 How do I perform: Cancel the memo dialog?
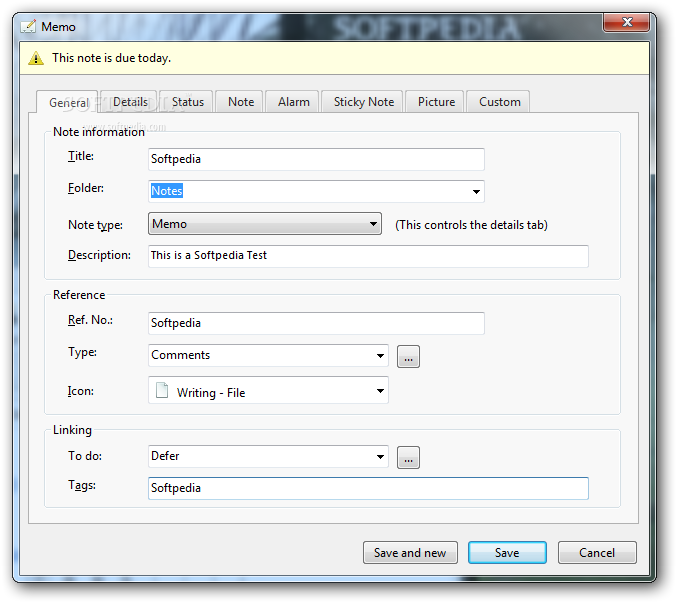[597, 552]
